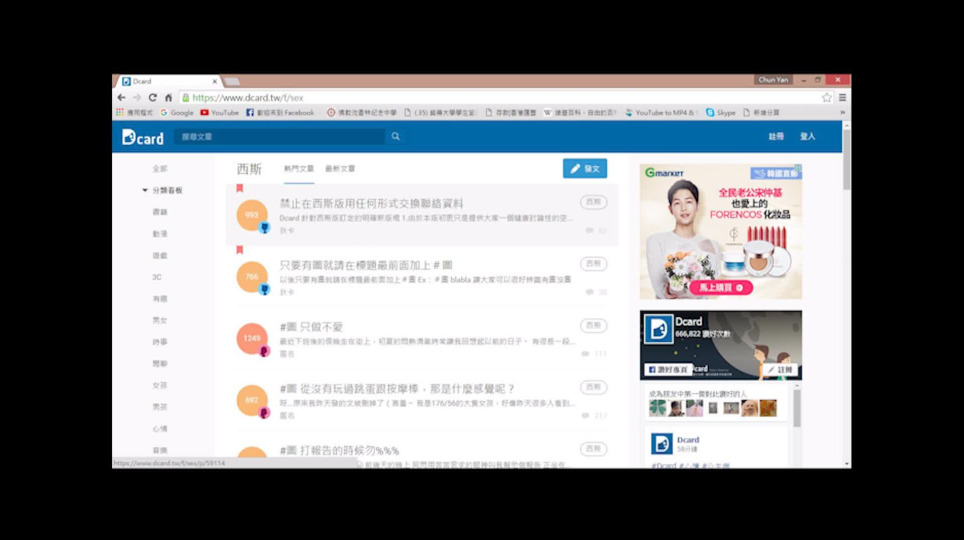Open the Gmarket FORENCOS ad banner
964x540 pixels.
click(x=720, y=231)
